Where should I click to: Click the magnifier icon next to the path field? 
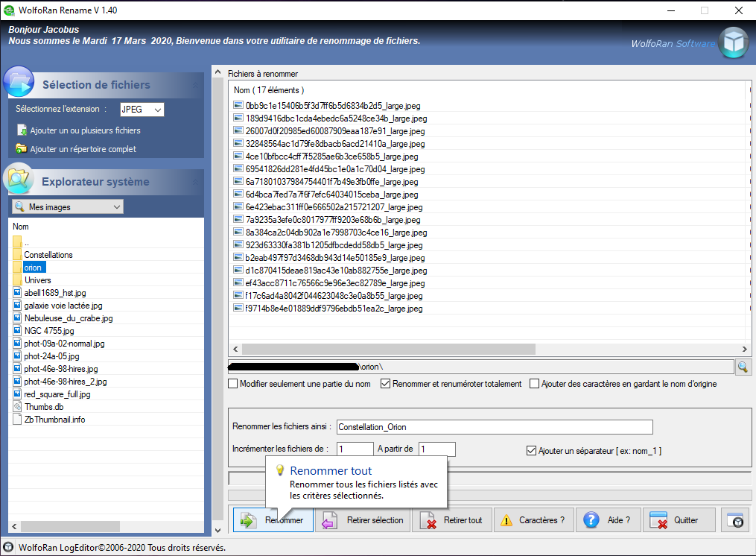pyautogui.click(x=743, y=367)
